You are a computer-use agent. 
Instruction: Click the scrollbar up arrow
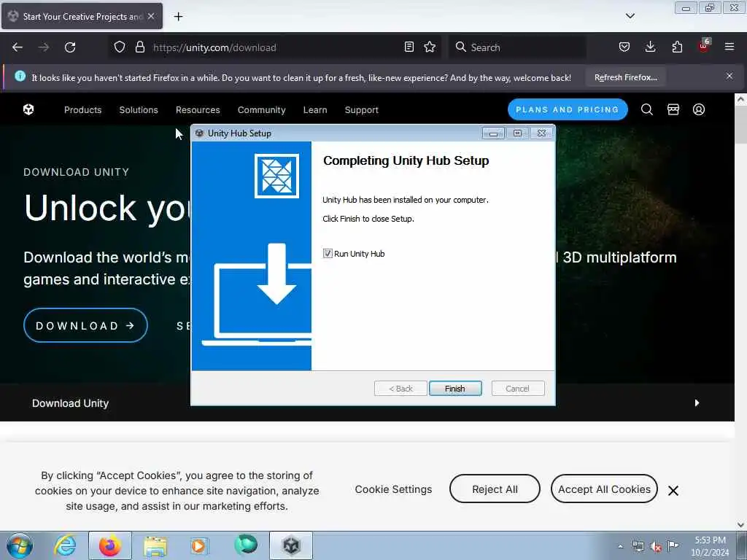tap(741, 99)
